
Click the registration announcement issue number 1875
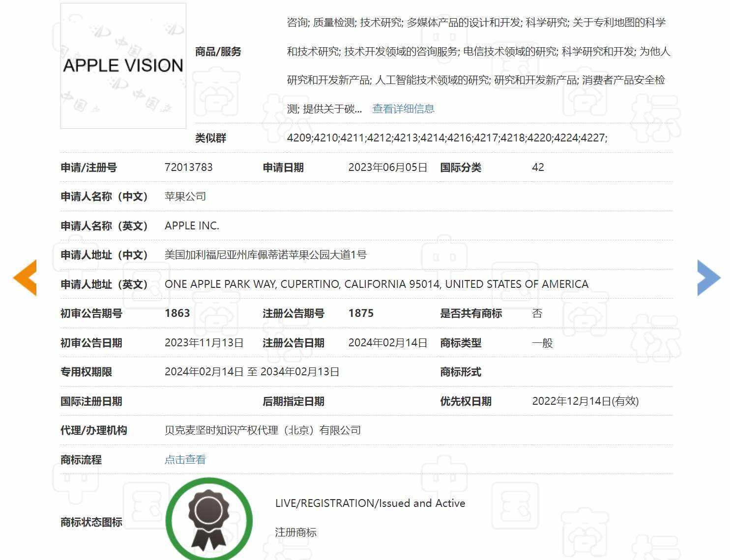(361, 313)
